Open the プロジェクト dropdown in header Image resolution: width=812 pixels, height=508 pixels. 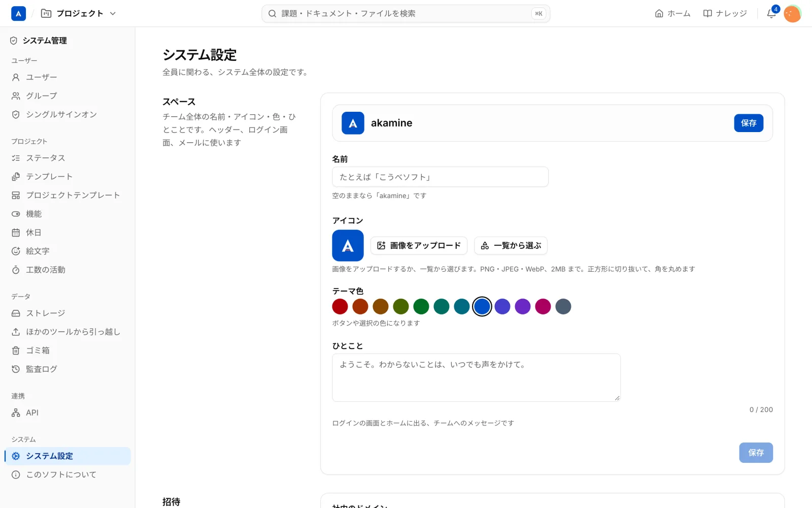tap(79, 14)
